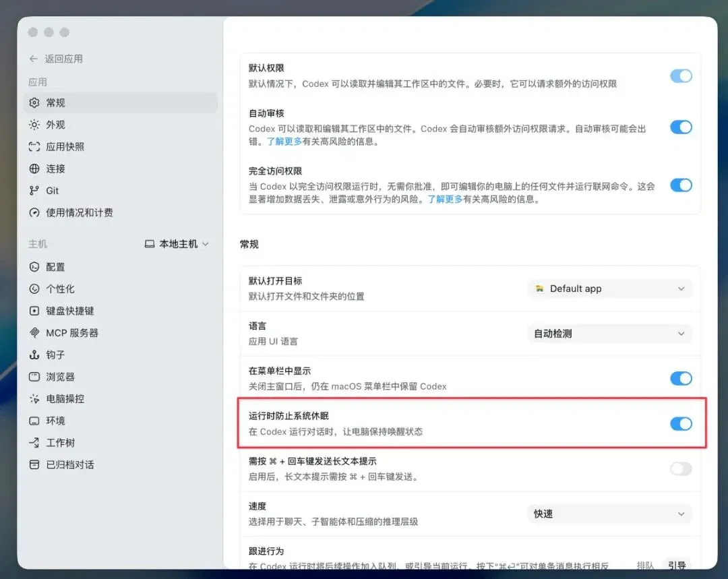Click the archive icon beside 已归档对话
The height and width of the screenshot is (579, 728).
[34, 464]
